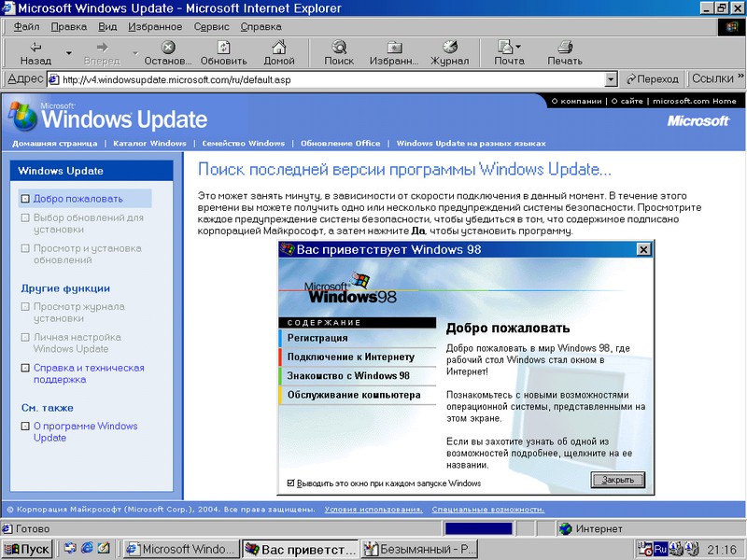Click the Вперед (Forward) toolbar button
Screen dimensions: 747x560
point(102,53)
